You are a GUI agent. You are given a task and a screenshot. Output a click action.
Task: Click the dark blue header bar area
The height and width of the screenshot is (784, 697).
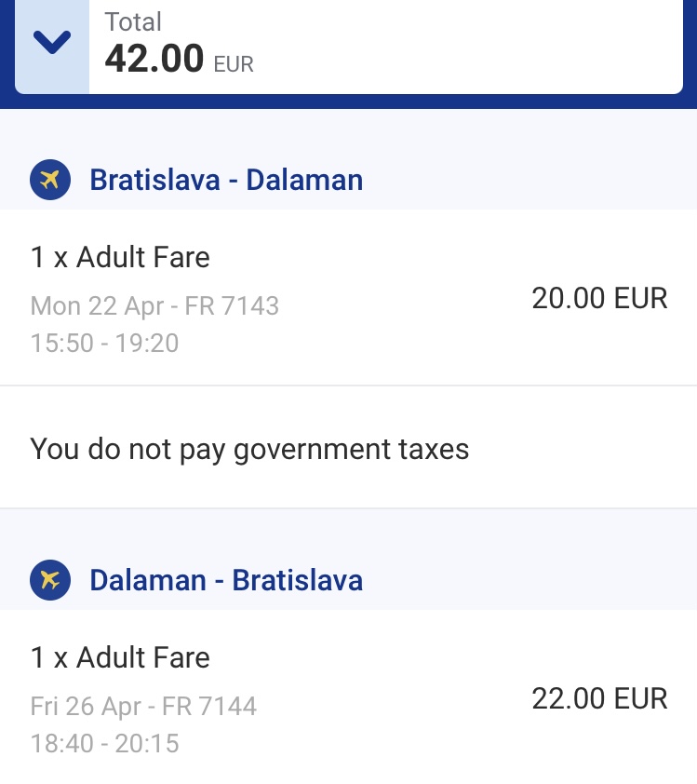[348, 101]
